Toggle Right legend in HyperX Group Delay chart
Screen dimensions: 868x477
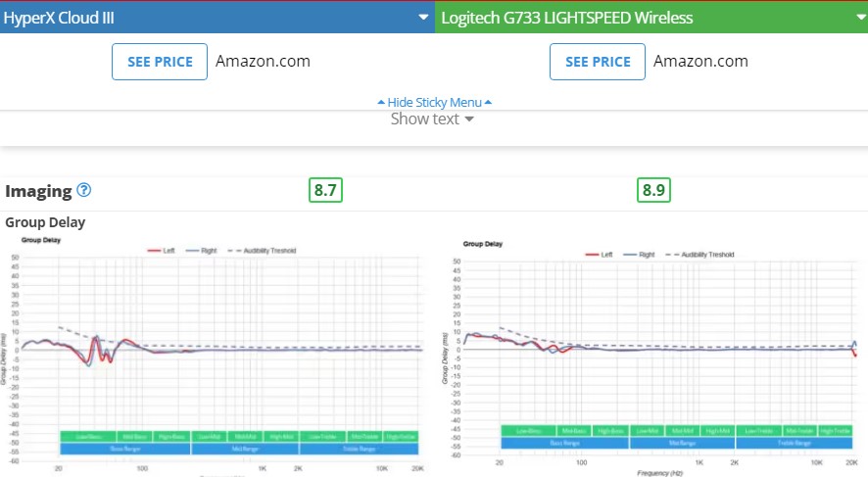[202, 251]
